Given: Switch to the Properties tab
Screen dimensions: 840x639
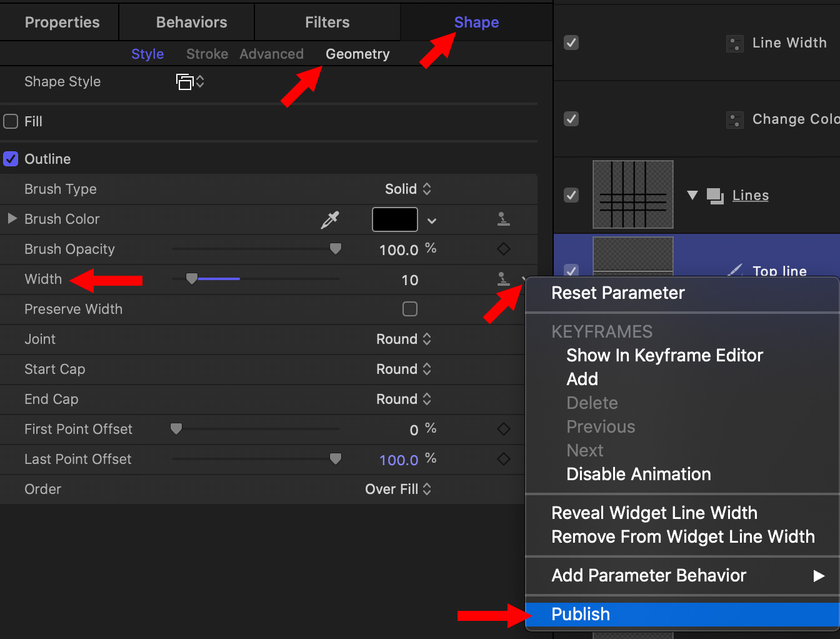Looking at the screenshot, I should click(62, 23).
